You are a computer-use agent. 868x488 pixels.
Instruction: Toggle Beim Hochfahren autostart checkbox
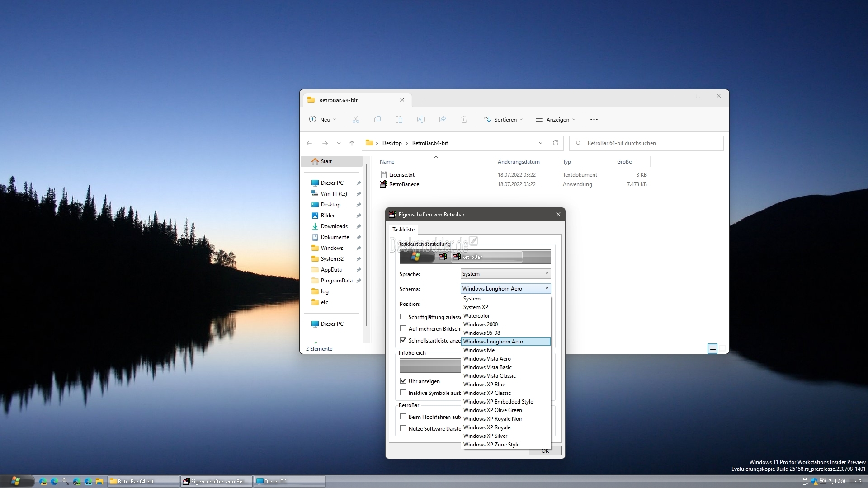coord(403,417)
